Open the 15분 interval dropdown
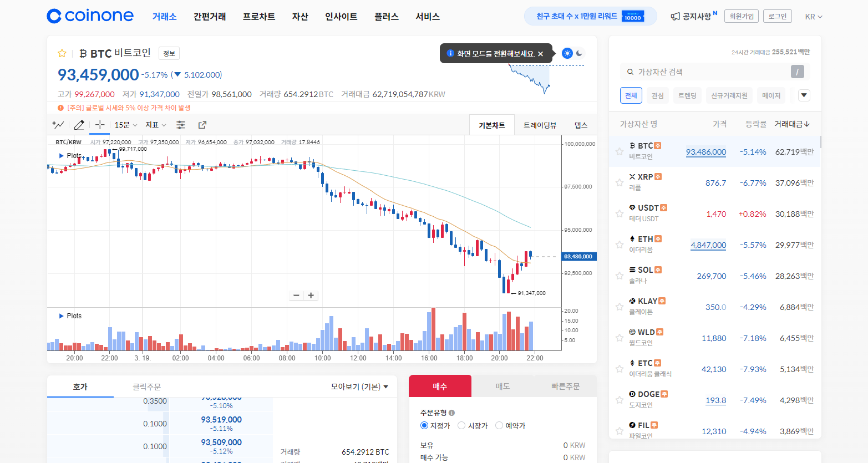Screen dimensions: 868x463 126,125
